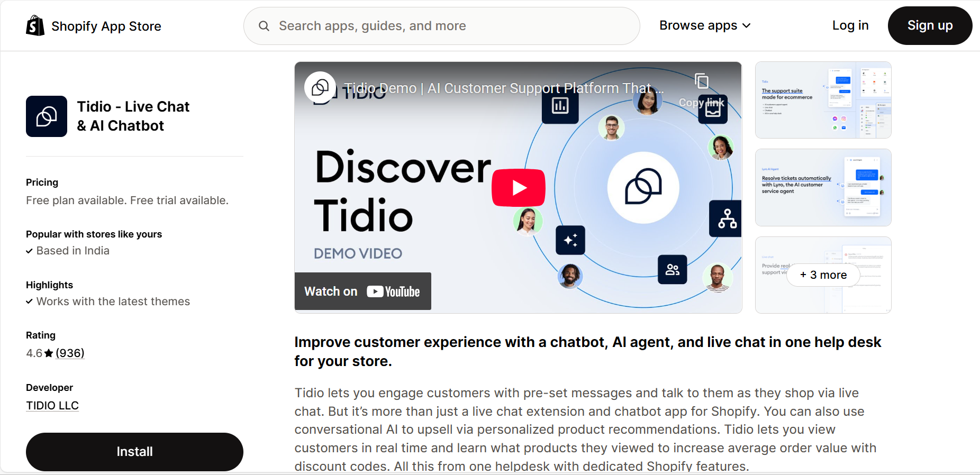The width and height of the screenshot is (980, 475).
Task: Click the Sign up button
Action: 930,25
